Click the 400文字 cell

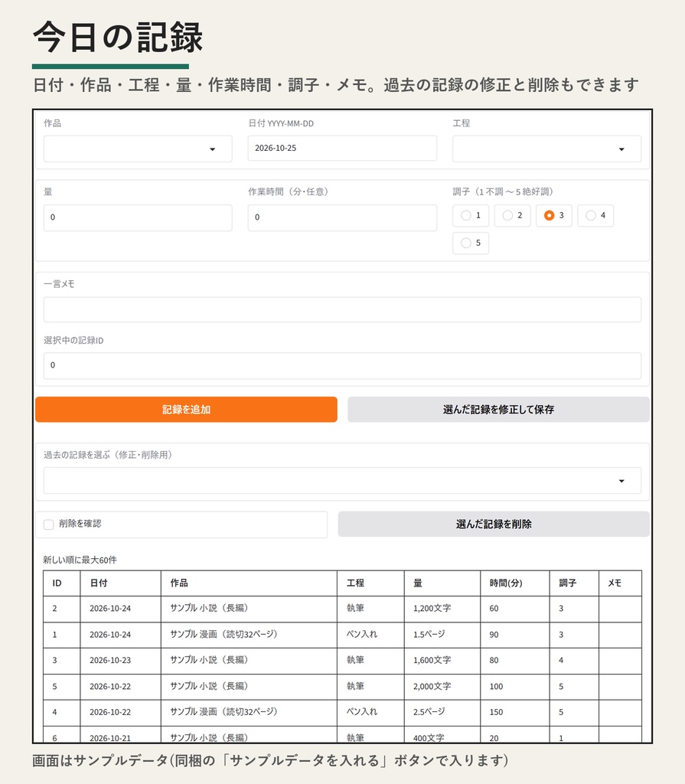pos(442,735)
